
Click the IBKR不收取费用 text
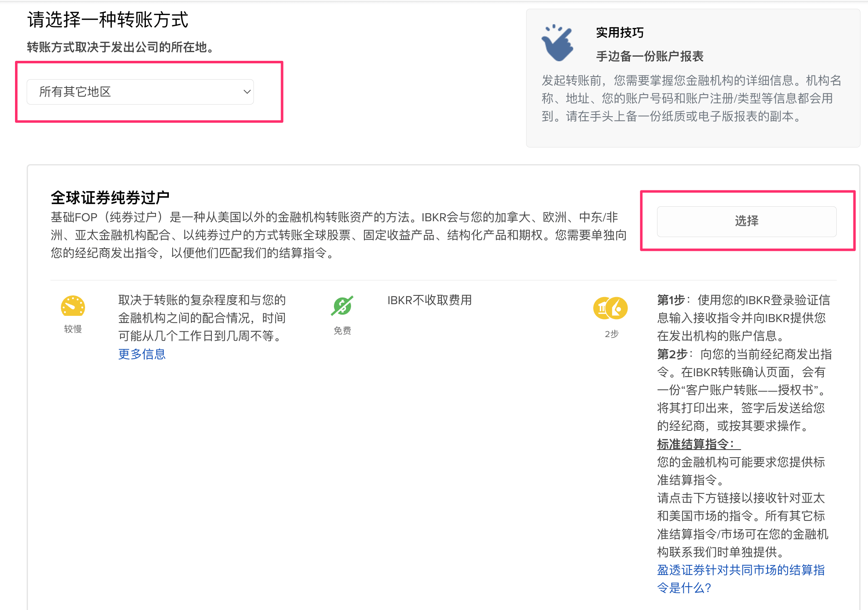tap(429, 300)
